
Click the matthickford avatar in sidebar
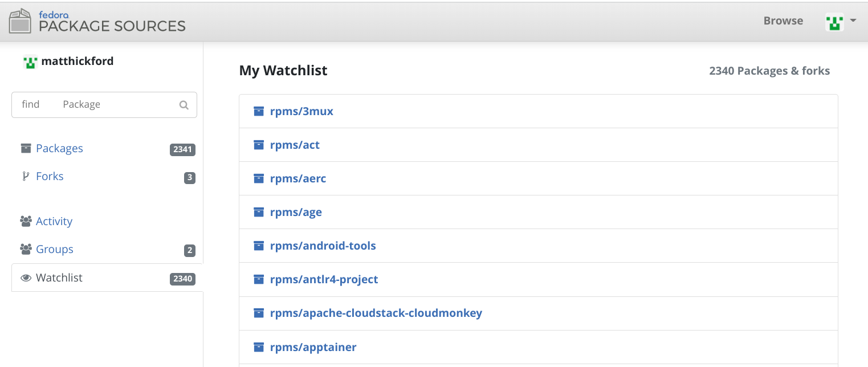(30, 62)
